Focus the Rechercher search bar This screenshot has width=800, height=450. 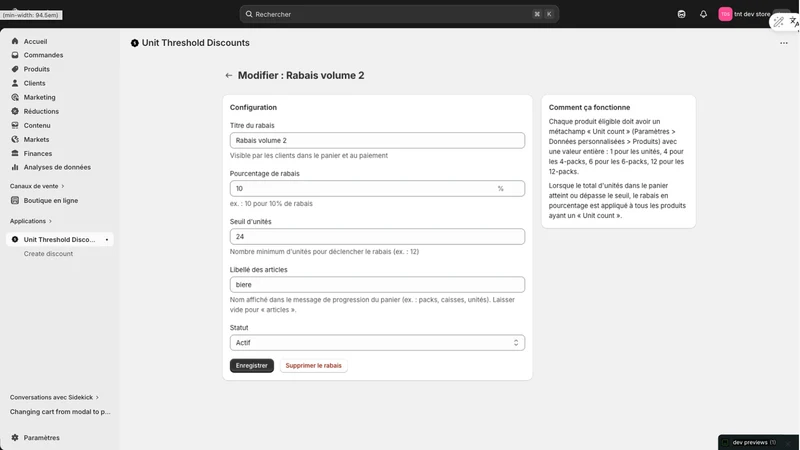399,14
